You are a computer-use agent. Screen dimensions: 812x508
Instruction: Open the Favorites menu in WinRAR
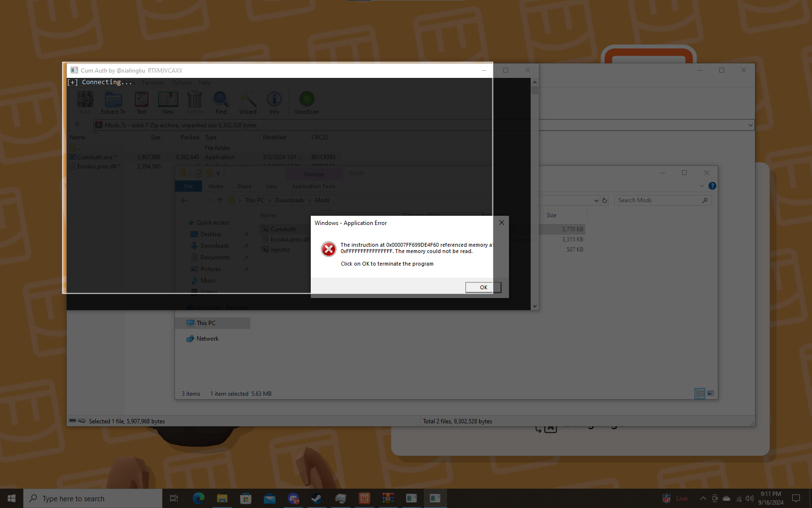153,83
